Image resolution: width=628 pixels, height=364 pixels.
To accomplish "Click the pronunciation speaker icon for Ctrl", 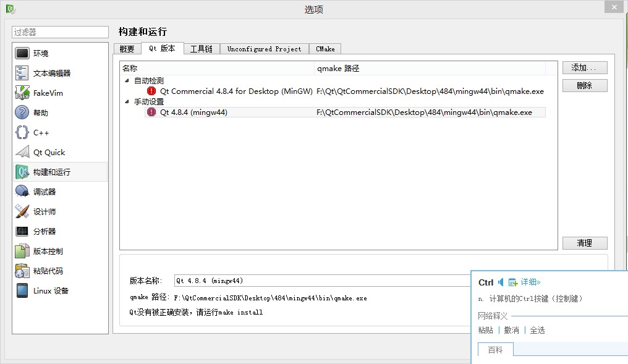I will (x=499, y=282).
